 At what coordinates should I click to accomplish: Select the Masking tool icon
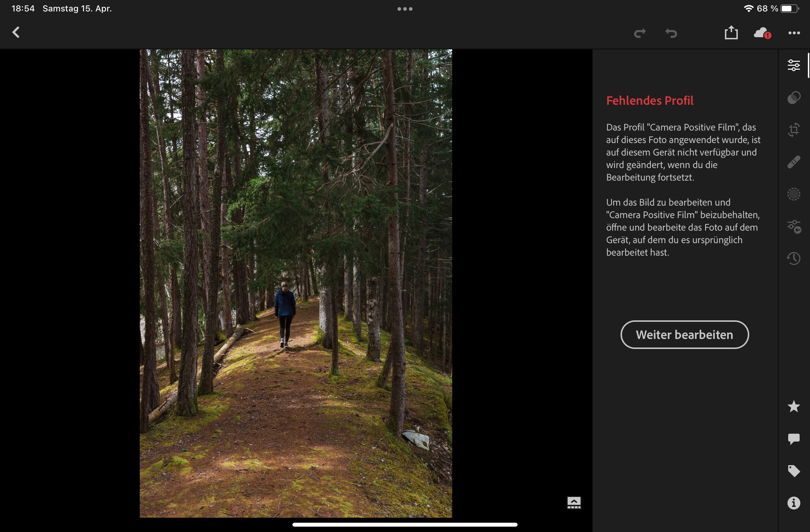[x=794, y=98]
